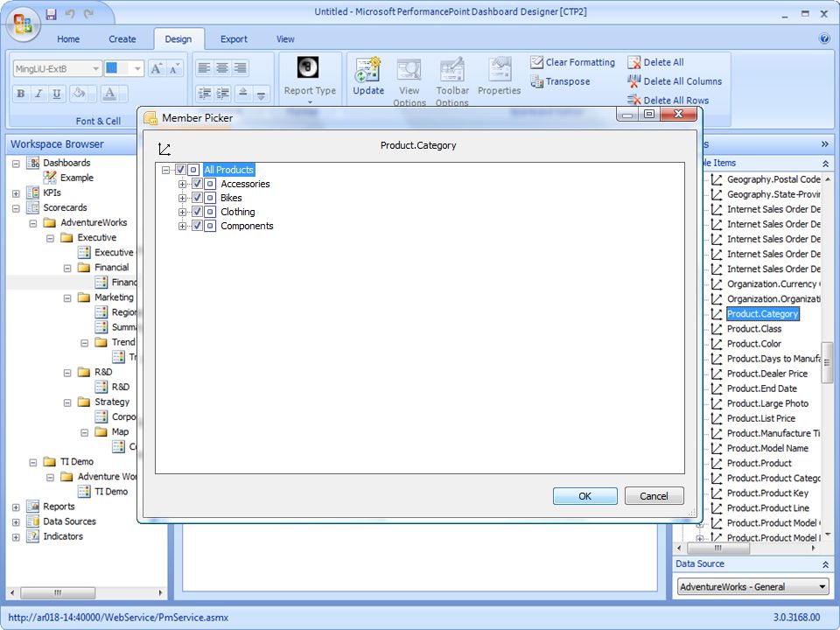This screenshot has width=840, height=630.
Task: Open Help with the question mark icon
Action: pos(824,38)
